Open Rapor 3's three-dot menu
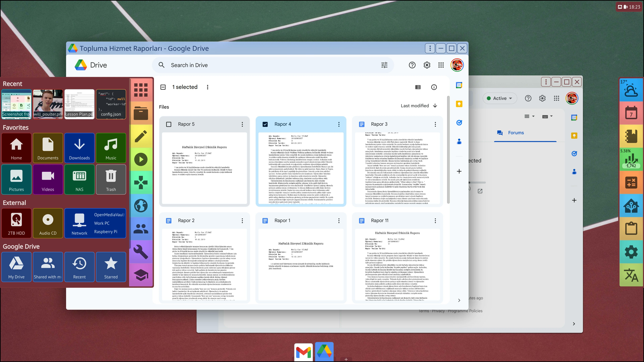 click(435, 124)
